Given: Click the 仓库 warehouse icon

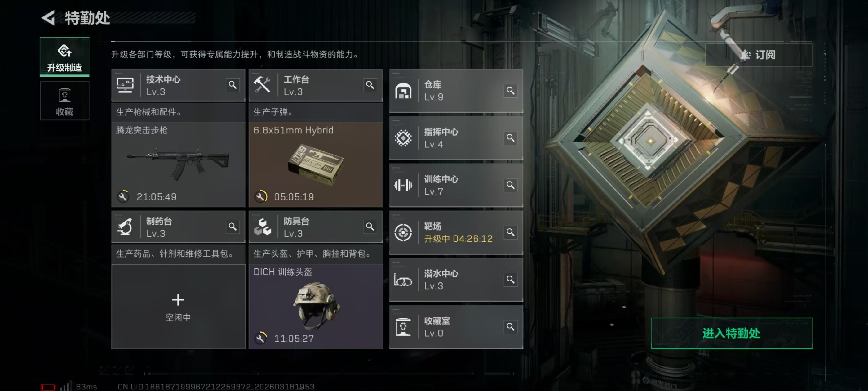Looking at the screenshot, I should coord(403,91).
